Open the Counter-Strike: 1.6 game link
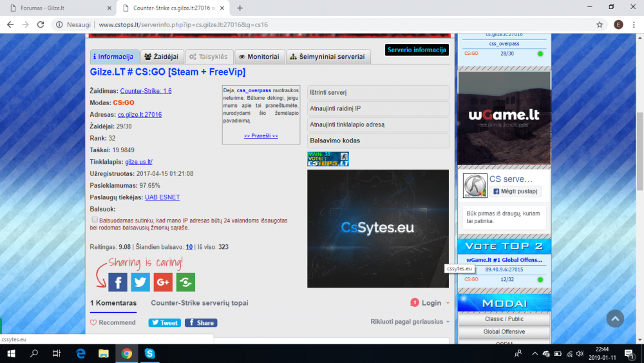The width and height of the screenshot is (644, 363). pyautogui.click(x=146, y=91)
